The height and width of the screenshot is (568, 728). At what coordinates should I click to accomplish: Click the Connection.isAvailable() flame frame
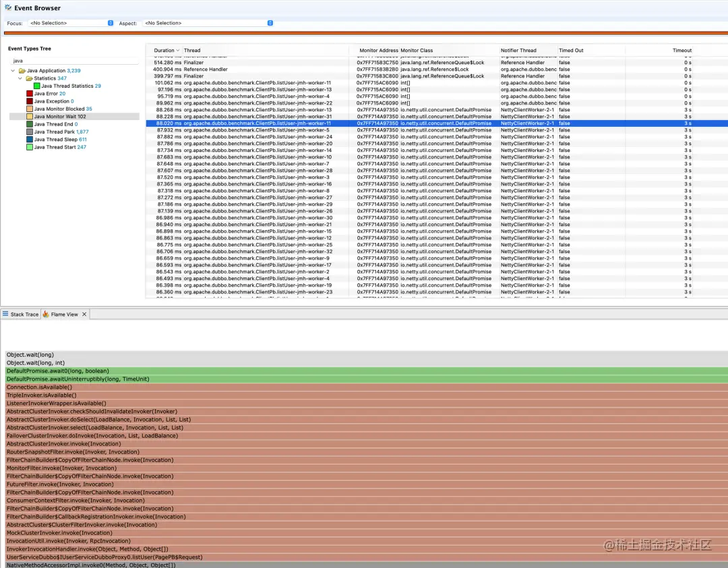[x=366, y=387]
